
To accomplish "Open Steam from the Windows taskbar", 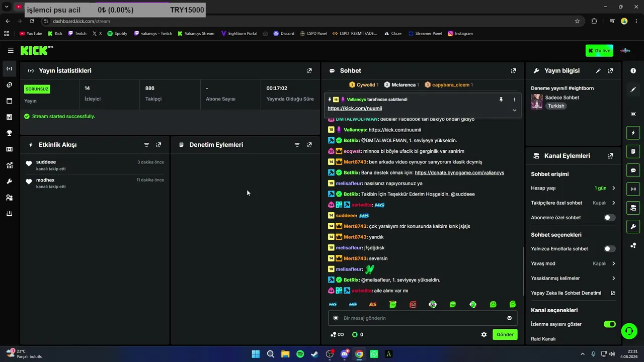I will coord(314,354).
